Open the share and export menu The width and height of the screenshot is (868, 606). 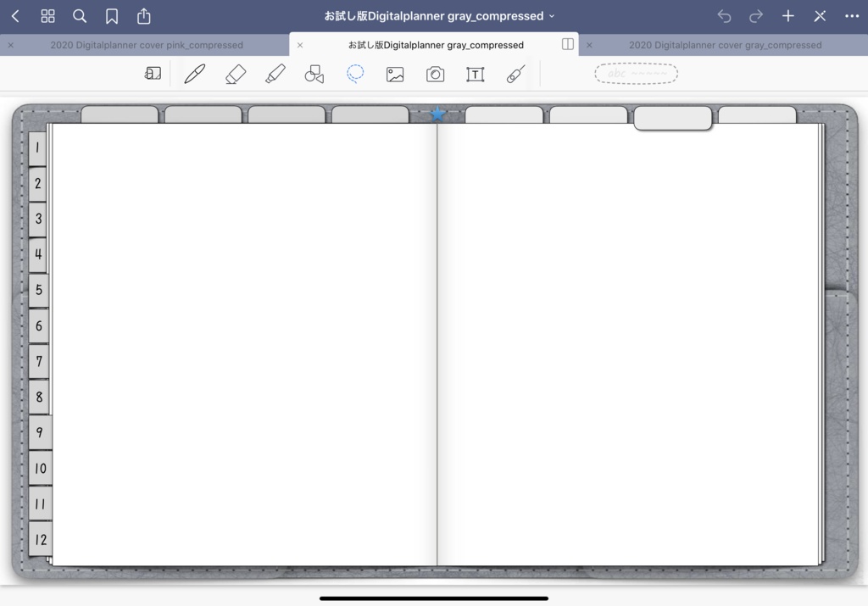(144, 15)
